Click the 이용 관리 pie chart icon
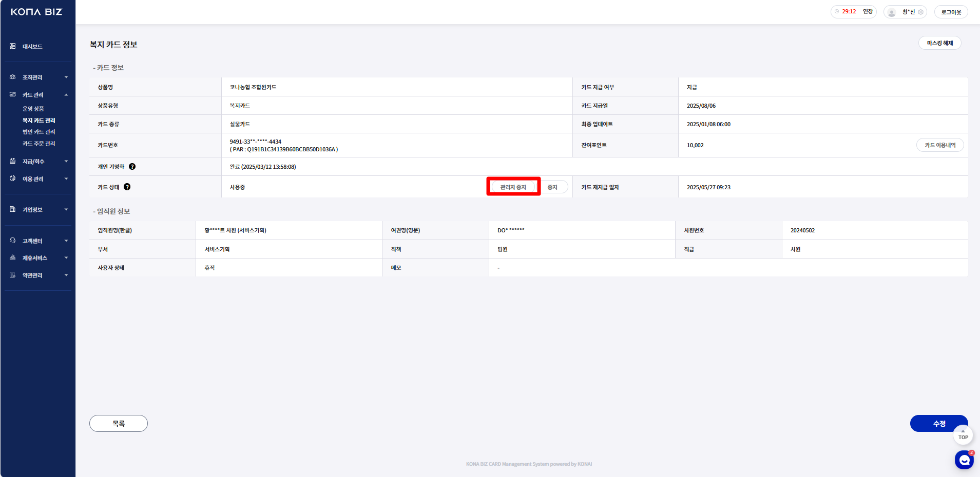This screenshot has width=980, height=477. (x=12, y=178)
